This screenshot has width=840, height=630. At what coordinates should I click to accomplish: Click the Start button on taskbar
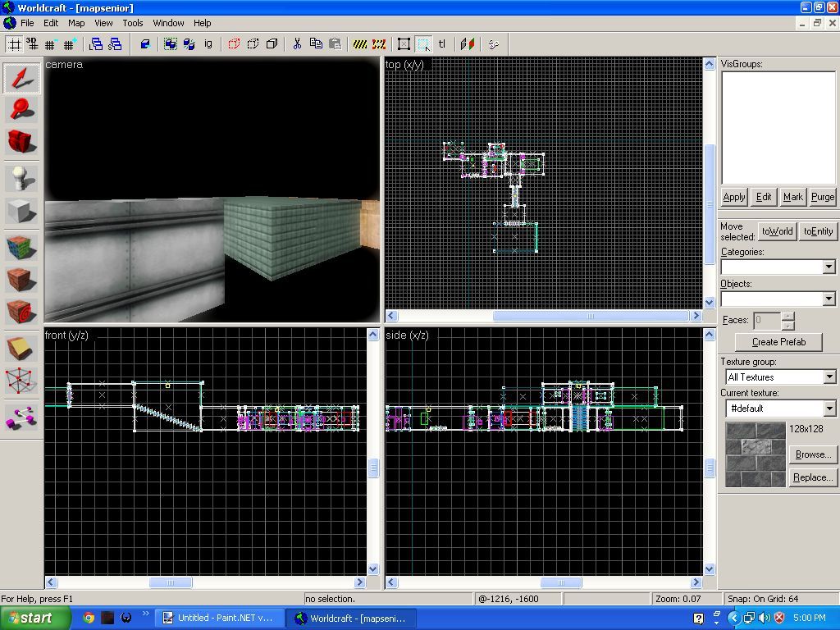(x=34, y=618)
